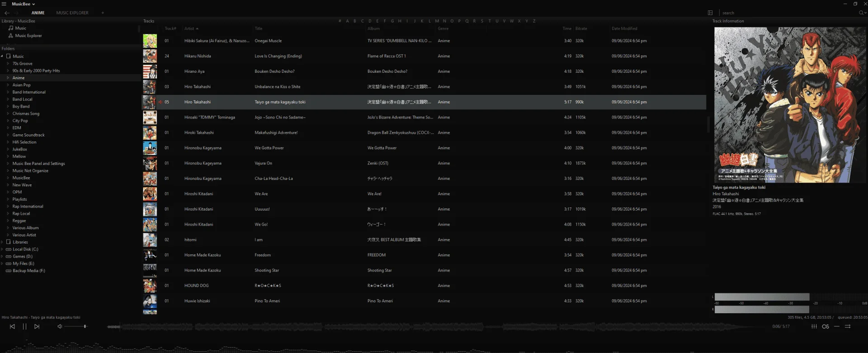Screen dimensions: 868x353
Task: Open the MusicBee title dropdown
Action: (x=24, y=4)
